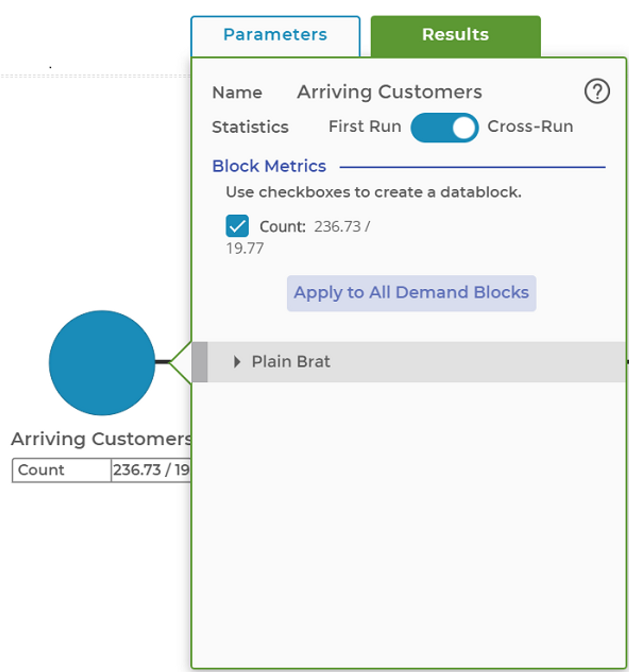Image resolution: width=629 pixels, height=672 pixels.
Task: Switch to the Parameters tab
Action: (x=275, y=35)
